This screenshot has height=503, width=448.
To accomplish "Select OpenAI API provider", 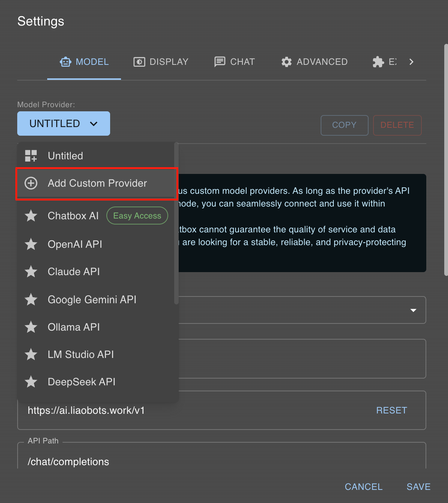I will tap(96, 244).
